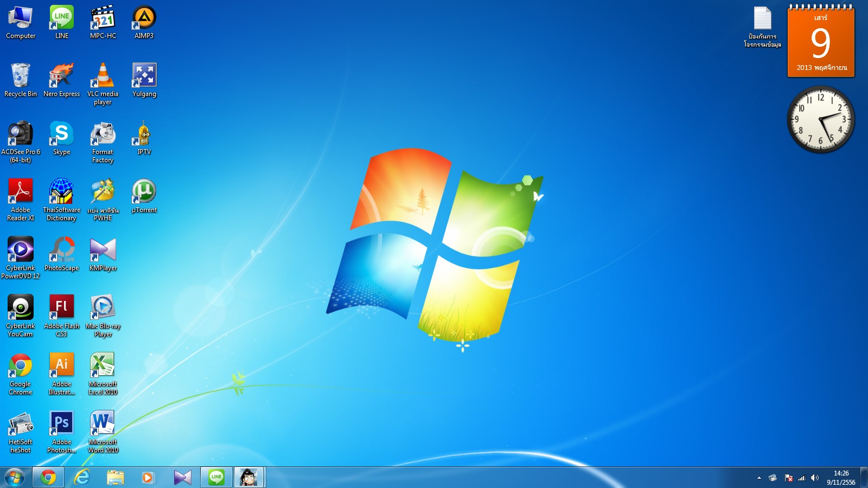
Task: Select the PhotoScape desktop shortcut
Action: [62, 254]
